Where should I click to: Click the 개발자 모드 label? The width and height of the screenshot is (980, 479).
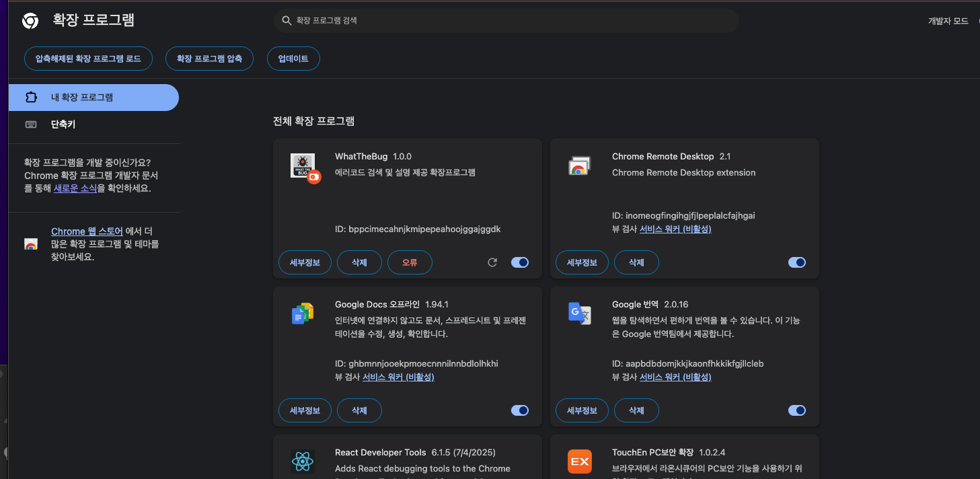click(x=948, y=21)
